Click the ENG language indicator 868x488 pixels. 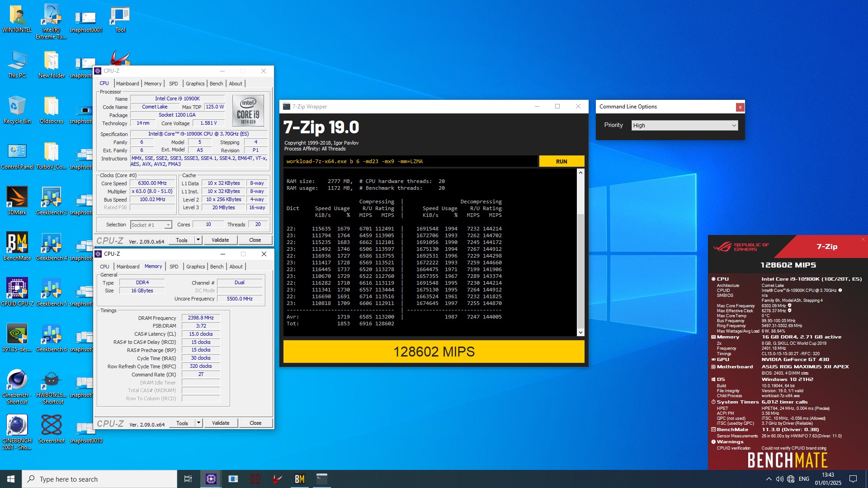[804, 479]
